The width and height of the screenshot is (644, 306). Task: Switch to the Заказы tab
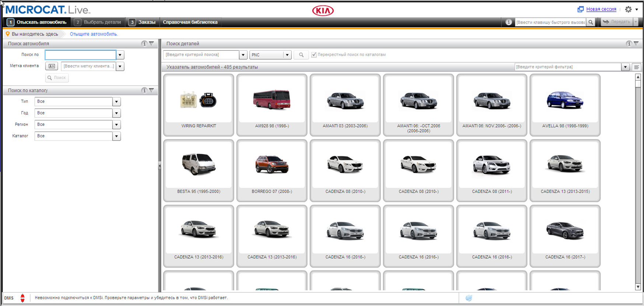click(x=143, y=22)
